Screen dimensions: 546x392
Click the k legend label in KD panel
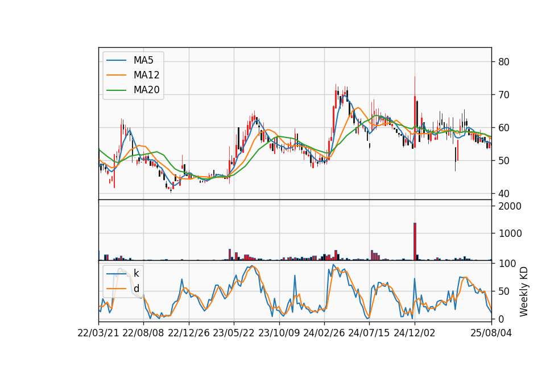136,273
